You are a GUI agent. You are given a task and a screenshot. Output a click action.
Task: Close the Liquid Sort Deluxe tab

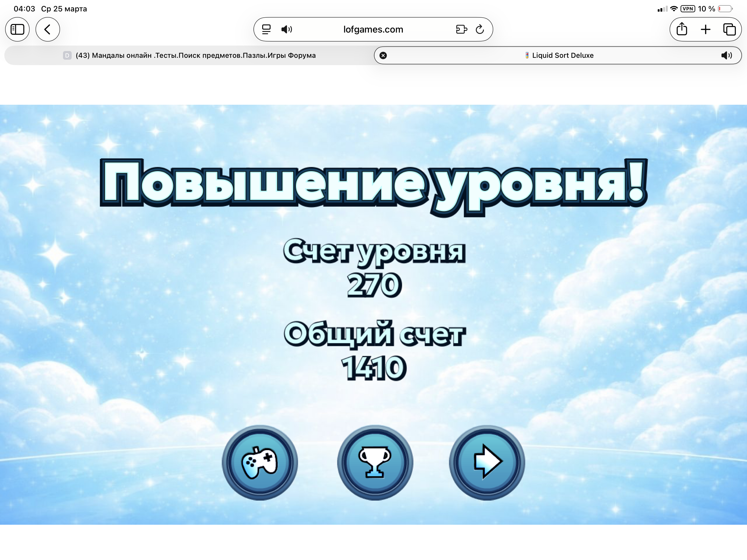coord(383,55)
